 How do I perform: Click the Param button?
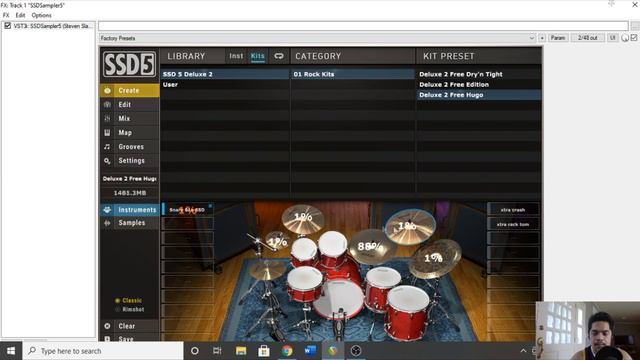pos(558,38)
